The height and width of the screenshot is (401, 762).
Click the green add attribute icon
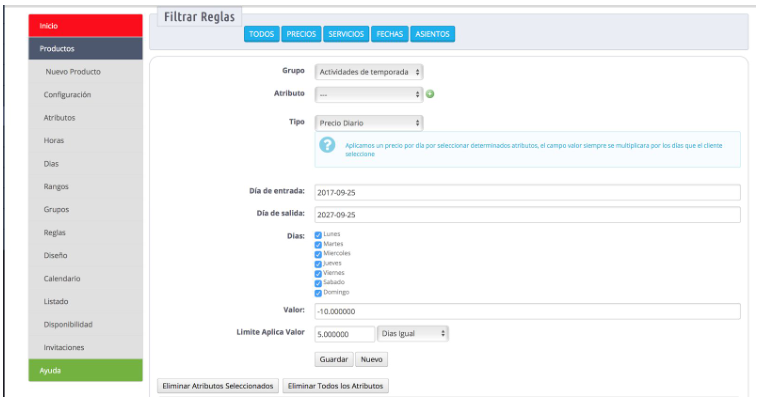pyautogui.click(x=430, y=94)
